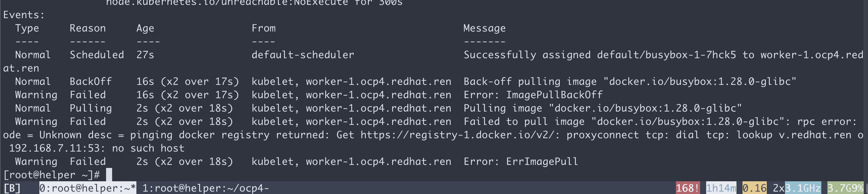Click the From column header

(x=263, y=28)
